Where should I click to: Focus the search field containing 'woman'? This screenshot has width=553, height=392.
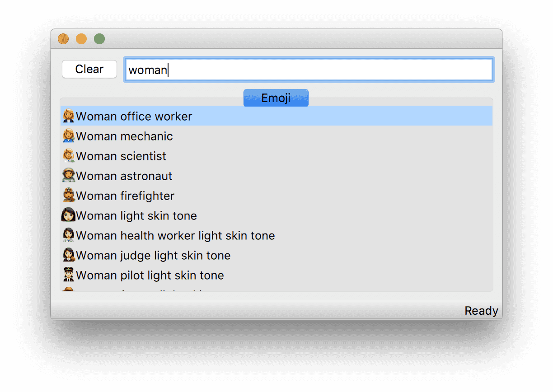pyautogui.click(x=309, y=70)
